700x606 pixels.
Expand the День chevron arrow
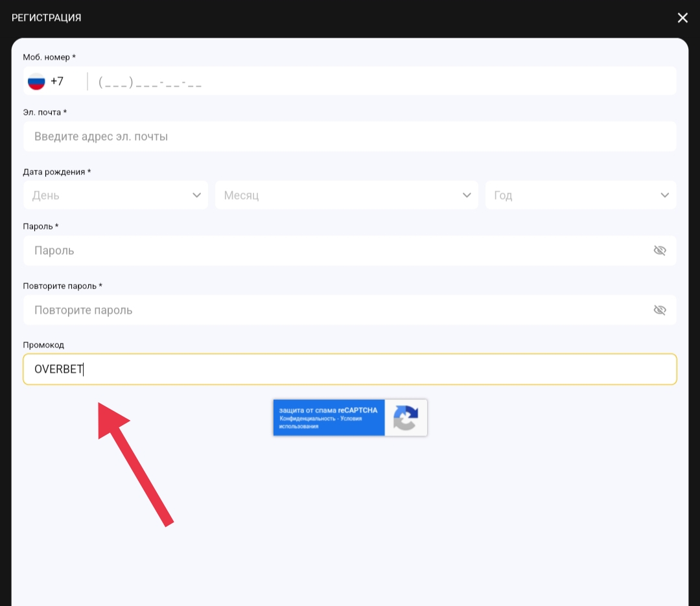197,196
